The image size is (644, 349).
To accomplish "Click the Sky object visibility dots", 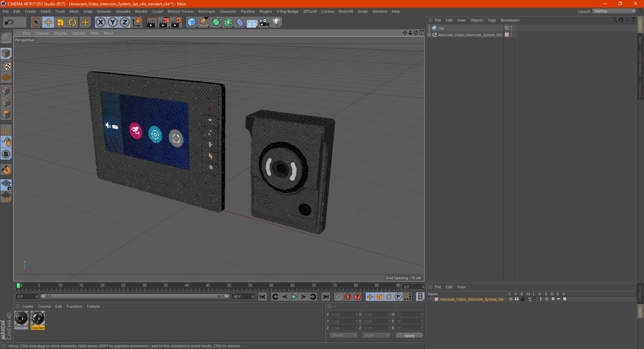I will [x=511, y=28].
